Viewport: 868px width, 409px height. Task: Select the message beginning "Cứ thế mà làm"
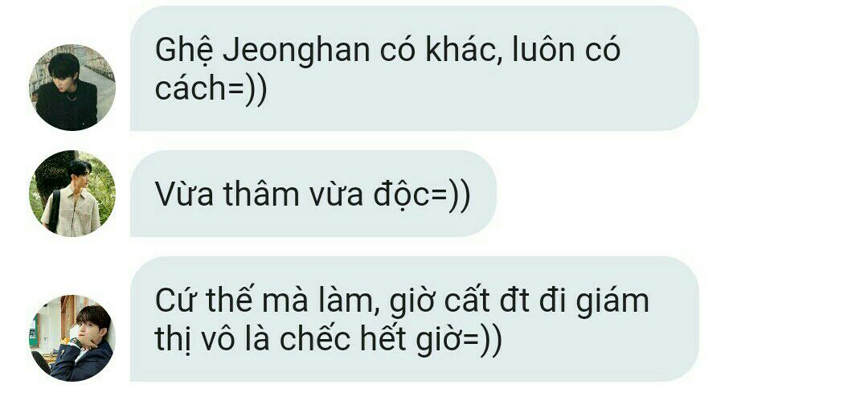tap(414, 319)
